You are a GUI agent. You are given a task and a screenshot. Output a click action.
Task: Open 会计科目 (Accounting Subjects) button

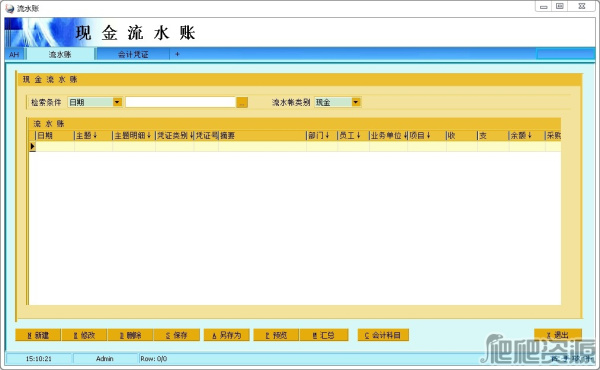point(383,335)
